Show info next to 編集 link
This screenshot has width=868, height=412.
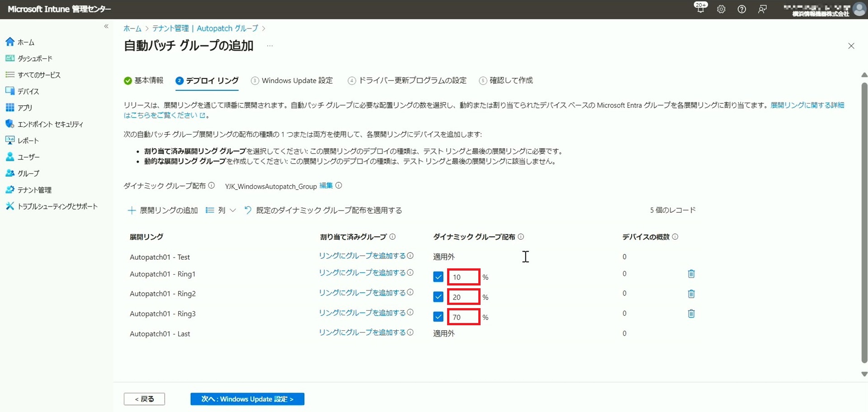(x=339, y=186)
